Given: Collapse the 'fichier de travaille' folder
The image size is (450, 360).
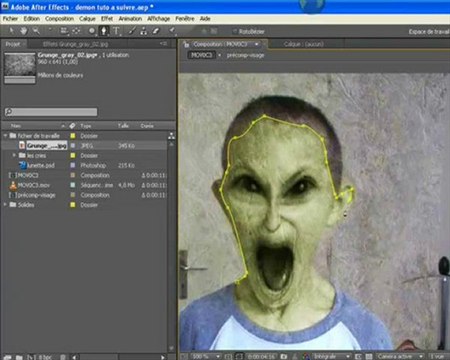Looking at the screenshot, I should click(x=5, y=136).
